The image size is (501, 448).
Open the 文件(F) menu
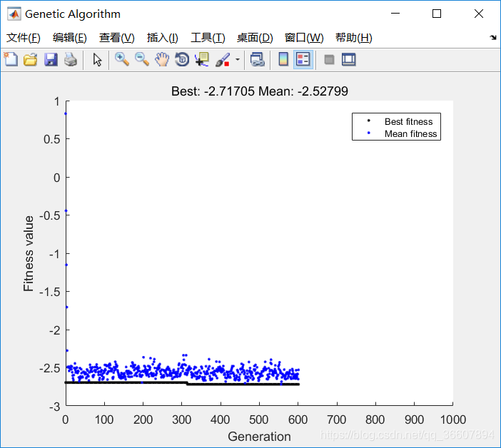pos(24,38)
